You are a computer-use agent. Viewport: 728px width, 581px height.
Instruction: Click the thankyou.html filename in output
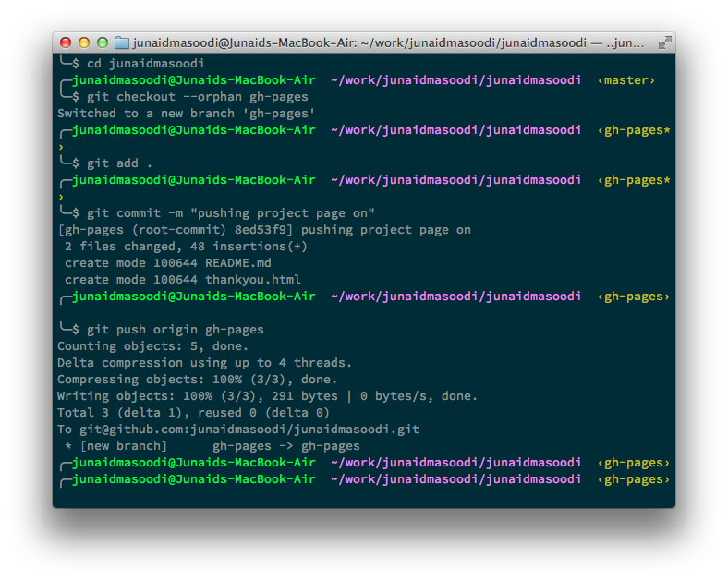[x=252, y=280]
